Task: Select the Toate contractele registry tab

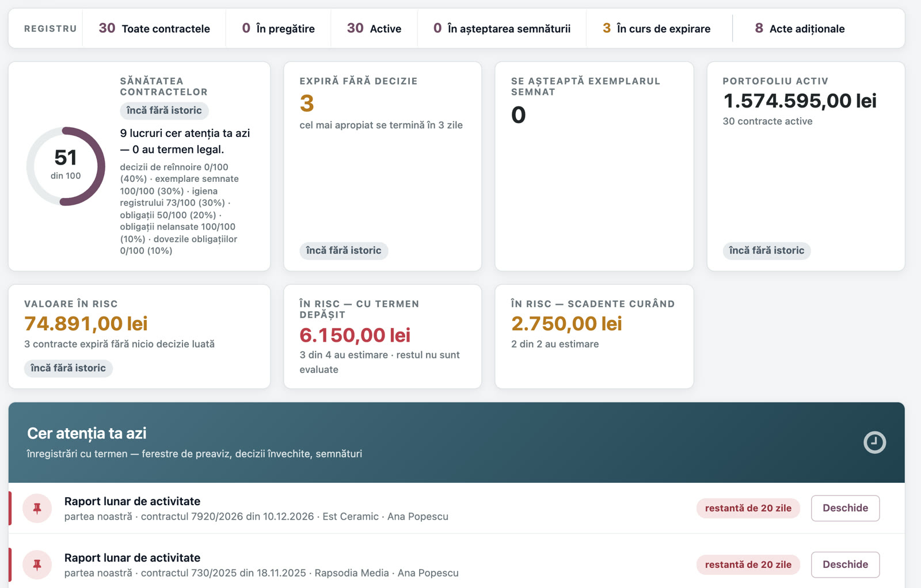Action: point(154,28)
